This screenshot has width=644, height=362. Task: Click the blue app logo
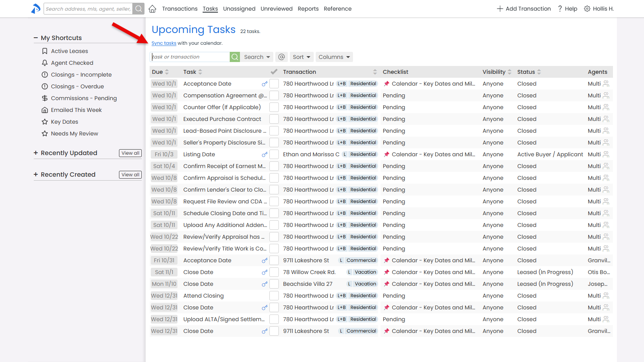(36, 9)
